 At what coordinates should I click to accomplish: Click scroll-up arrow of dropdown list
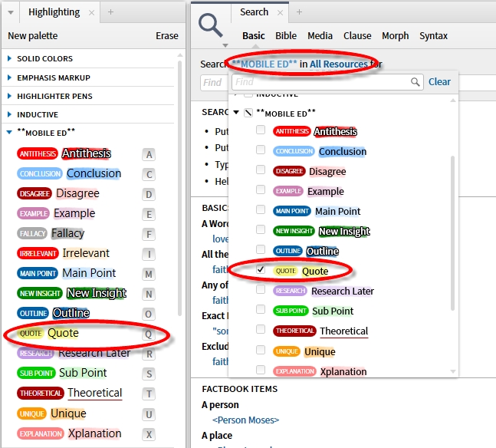[452, 100]
